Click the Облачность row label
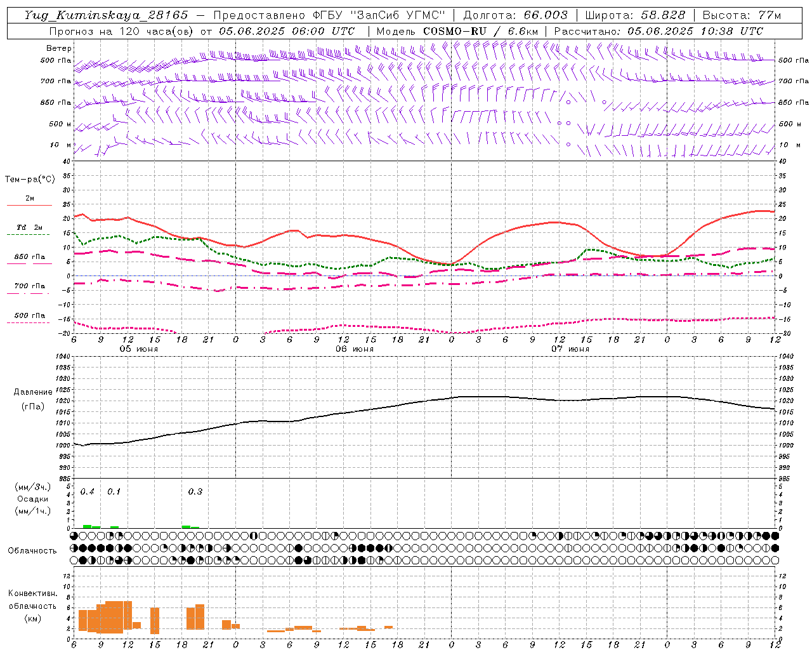 click(32, 550)
